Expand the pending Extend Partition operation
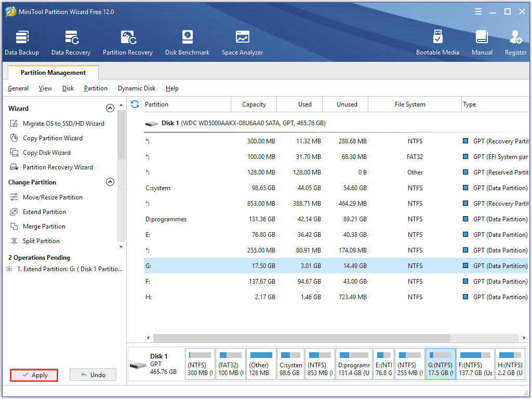532x399 pixels. (9, 269)
